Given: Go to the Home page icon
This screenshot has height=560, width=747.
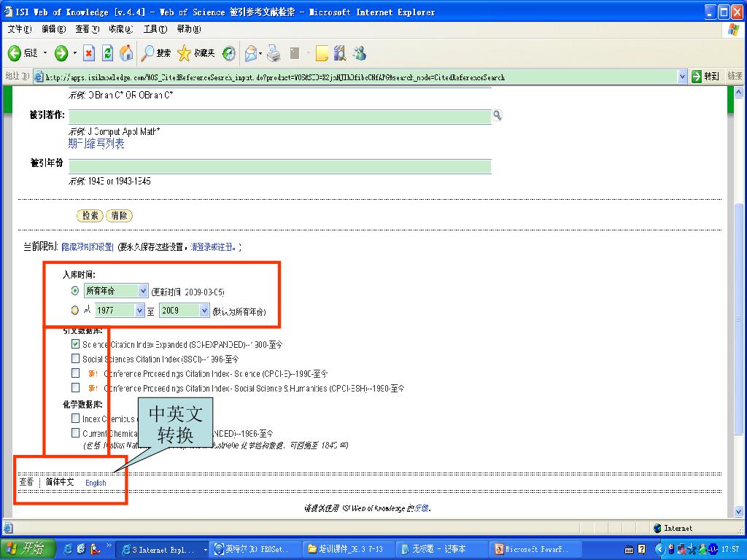Looking at the screenshot, I should (x=126, y=53).
